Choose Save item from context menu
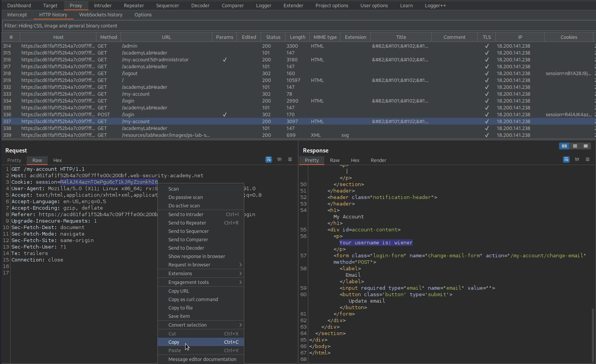 pos(201,316)
